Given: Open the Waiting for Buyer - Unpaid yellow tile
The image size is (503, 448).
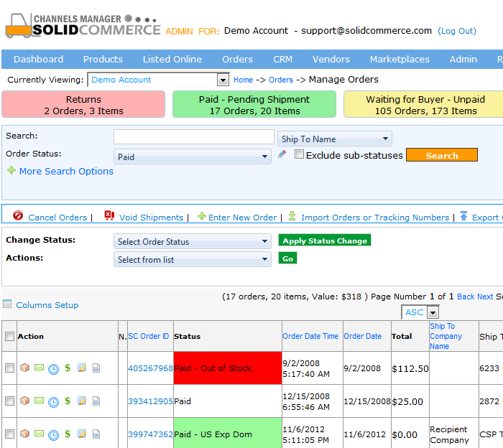Looking at the screenshot, I should [424, 105].
